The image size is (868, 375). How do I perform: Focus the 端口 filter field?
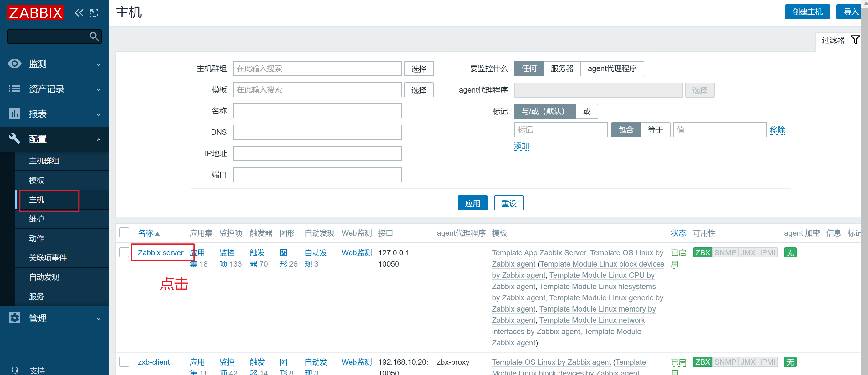click(317, 175)
